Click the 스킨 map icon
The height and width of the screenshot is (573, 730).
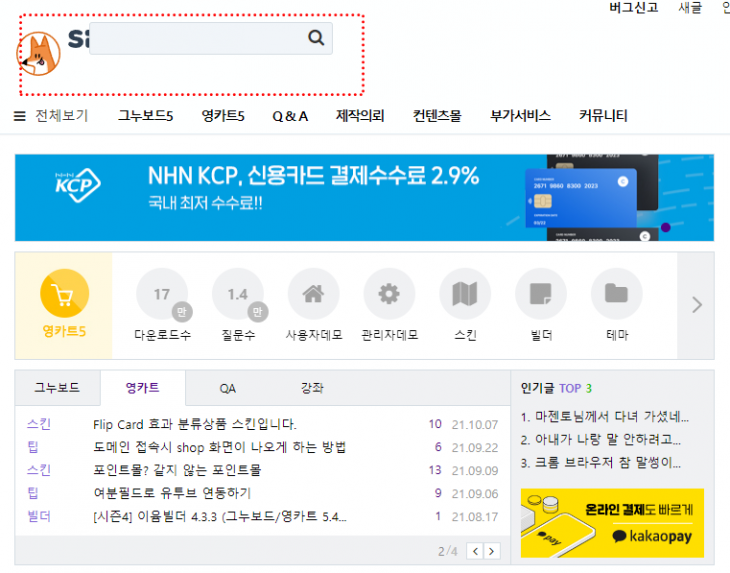[x=465, y=295]
